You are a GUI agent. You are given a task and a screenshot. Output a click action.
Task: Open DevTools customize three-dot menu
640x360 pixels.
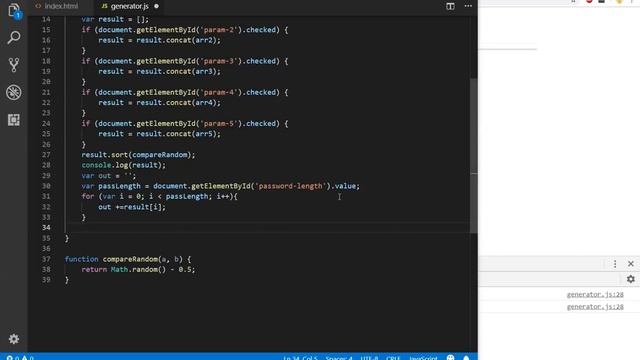click(x=615, y=264)
